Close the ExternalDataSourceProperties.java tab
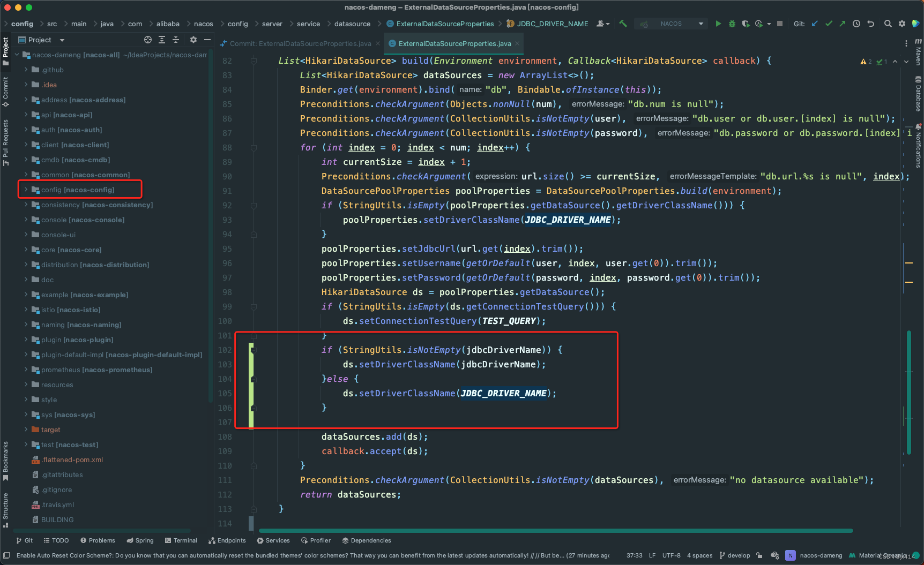 click(x=517, y=43)
